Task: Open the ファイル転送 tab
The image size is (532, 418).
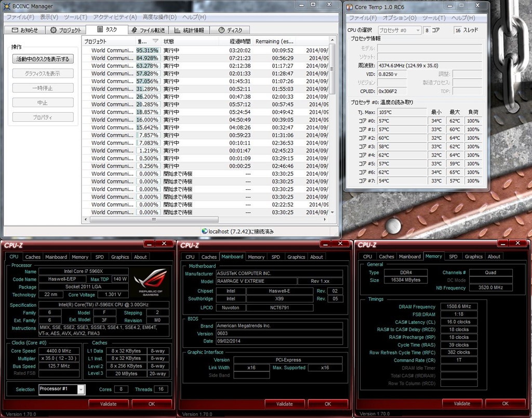Action: click(x=148, y=30)
